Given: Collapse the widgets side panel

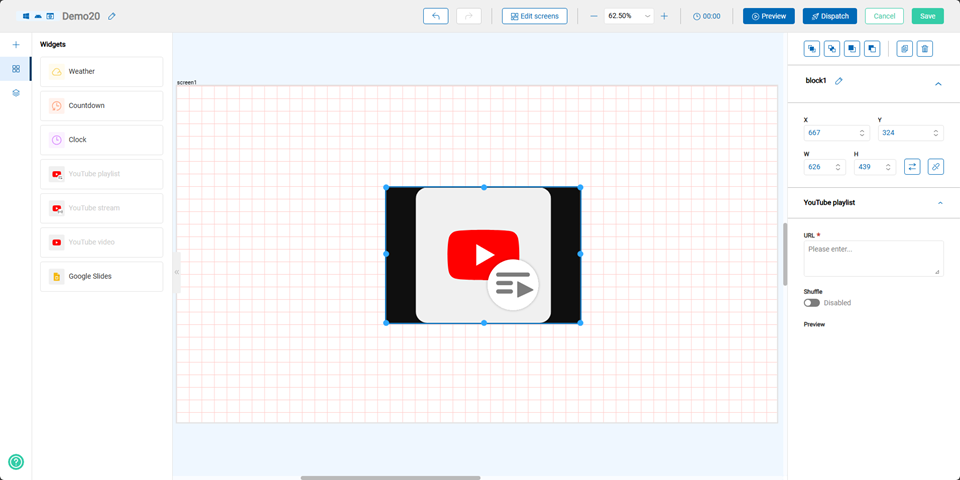Looking at the screenshot, I should (177, 272).
